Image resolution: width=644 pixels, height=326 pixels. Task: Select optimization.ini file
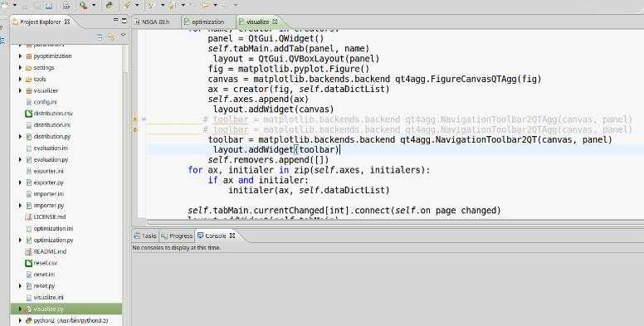coord(53,228)
